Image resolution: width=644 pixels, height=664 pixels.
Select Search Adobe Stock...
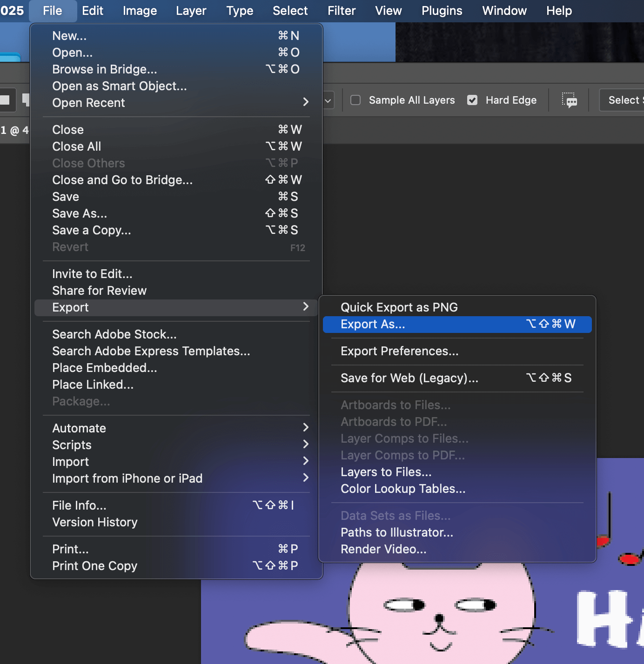tap(176, 334)
